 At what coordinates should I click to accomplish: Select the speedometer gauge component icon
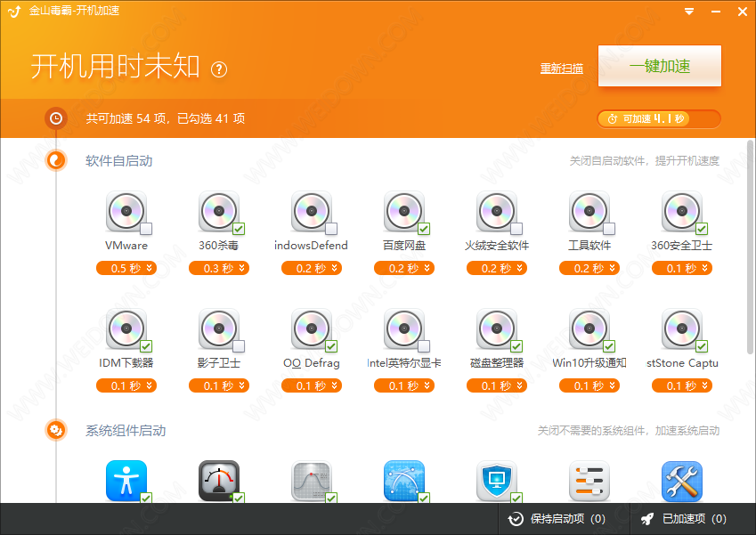coord(219,481)
